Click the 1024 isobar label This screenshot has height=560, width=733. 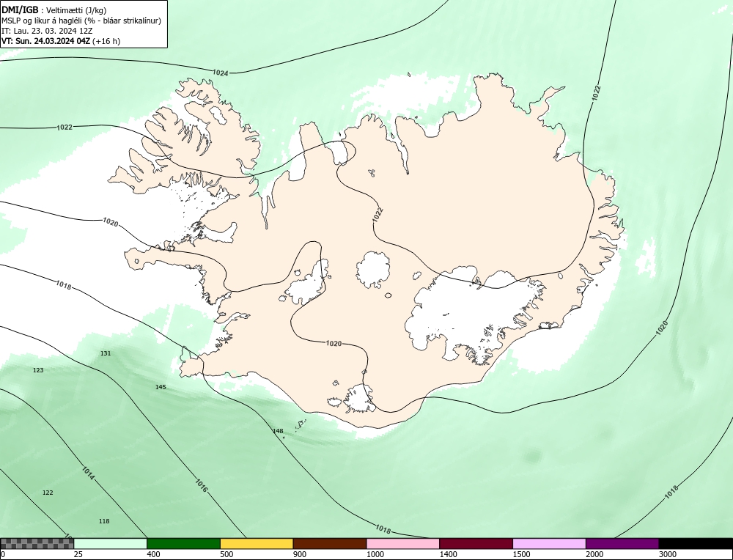click(x=220, y=73)
